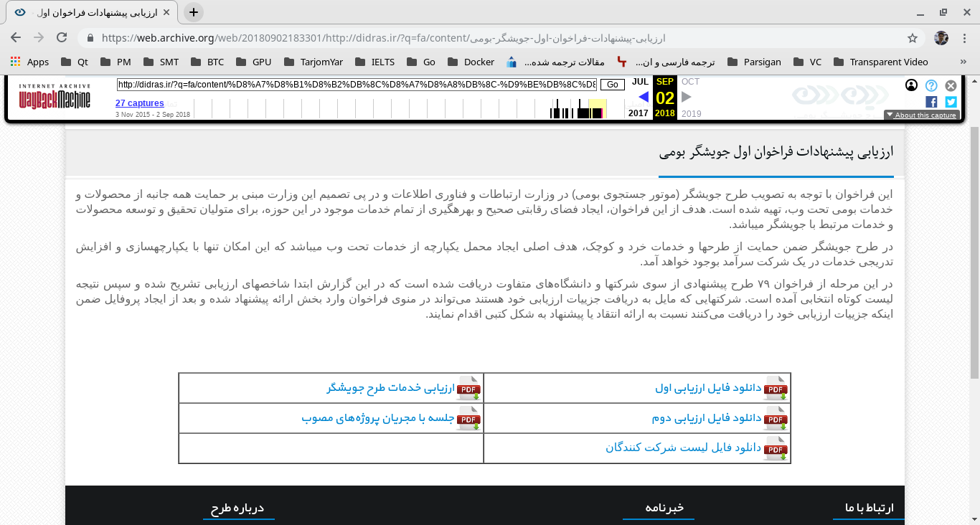
Task: Click PDF icon for ارزیابی اول
Action: pos(776,388)
